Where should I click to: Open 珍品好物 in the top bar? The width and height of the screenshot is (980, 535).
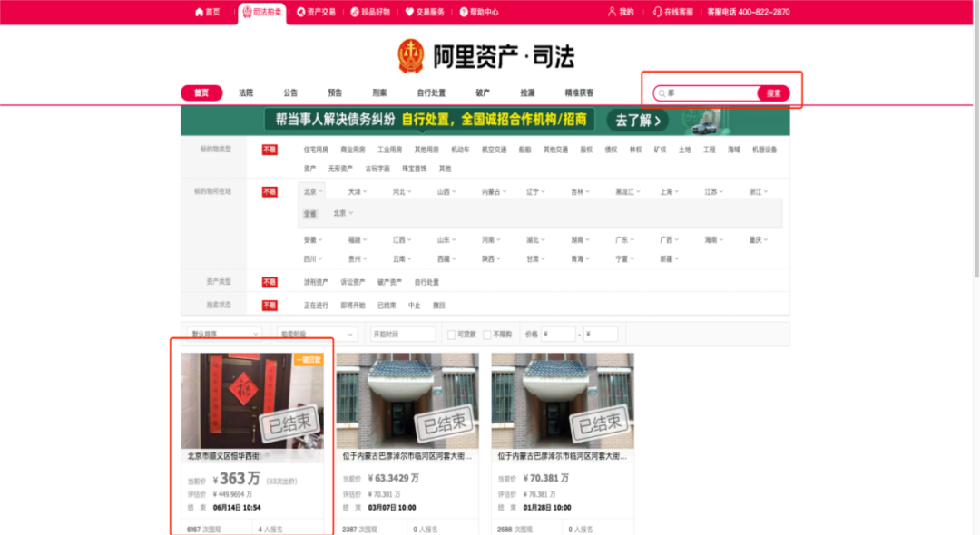pyautogui.click(x=370, y=12)
